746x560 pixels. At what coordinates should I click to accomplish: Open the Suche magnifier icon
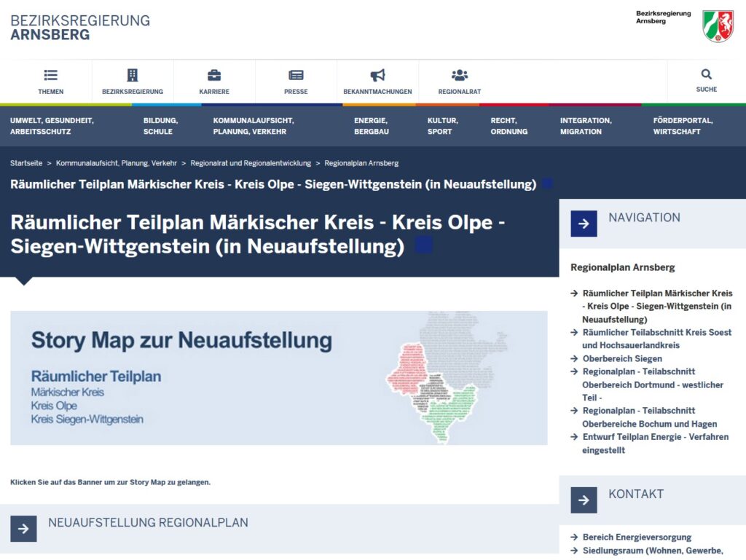tap(707, 74)
